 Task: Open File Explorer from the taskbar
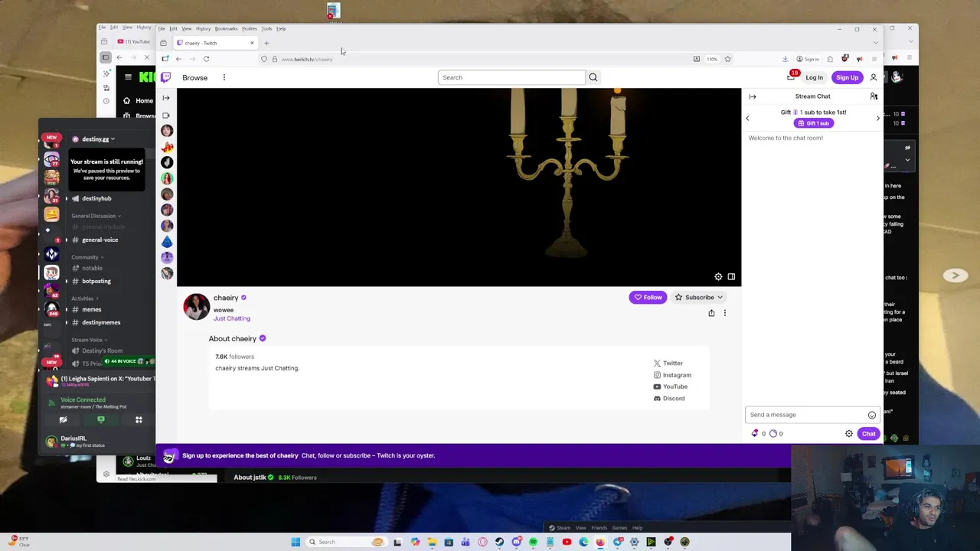click(x=432, y=542)
